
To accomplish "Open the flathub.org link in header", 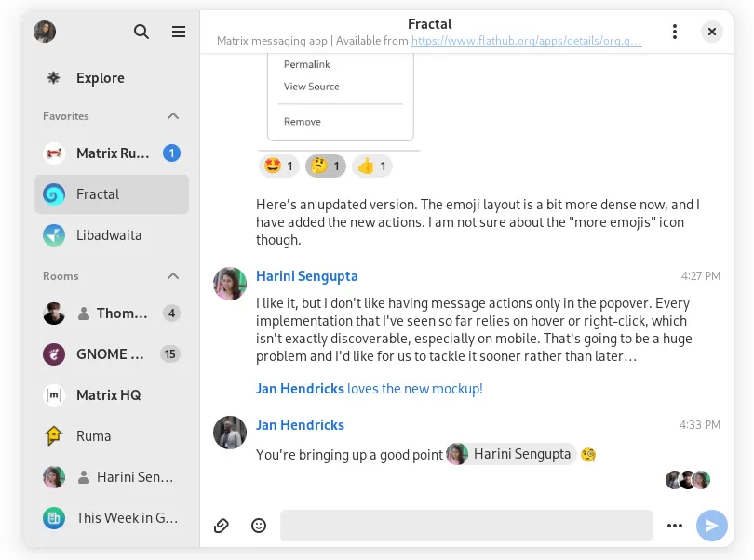I will (527, 41).
